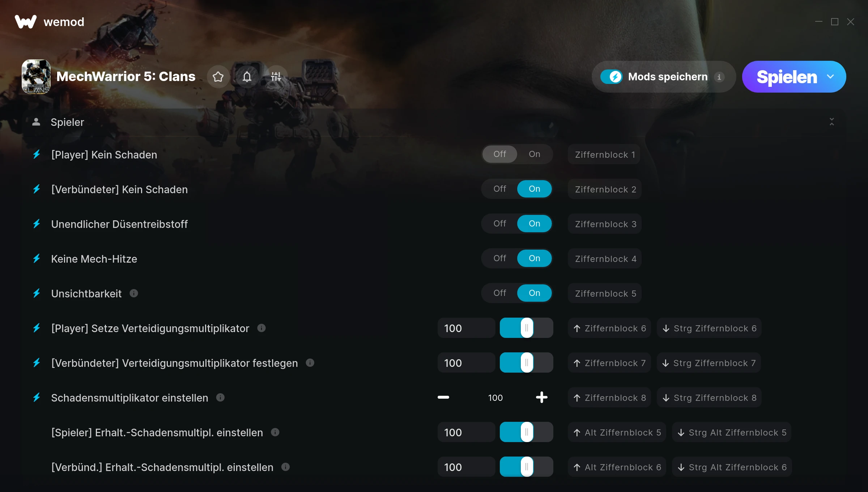This screenshot has height=492, width=868.
Task: Enable [Player] Kein Schaden toggle
Action: (534, 154)
